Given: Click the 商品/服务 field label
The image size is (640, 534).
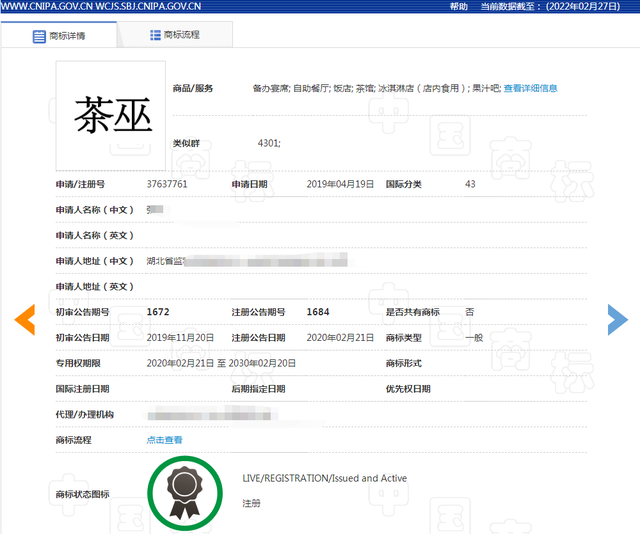Looking at the screenshot, I should point(193,88).
